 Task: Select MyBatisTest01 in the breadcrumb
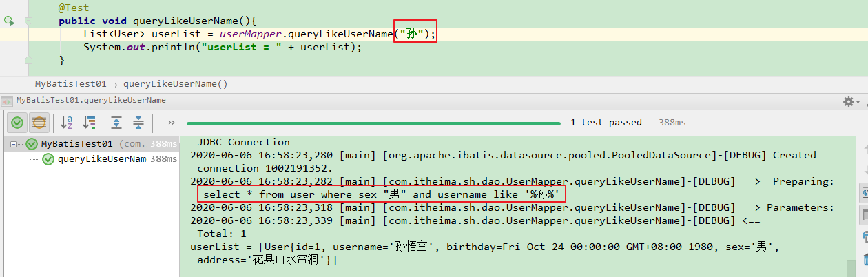(71, 84)
